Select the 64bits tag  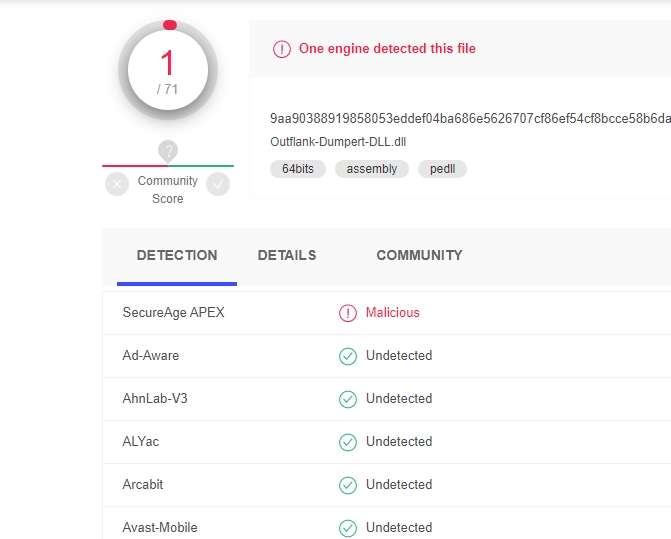(x=298, y=169)
